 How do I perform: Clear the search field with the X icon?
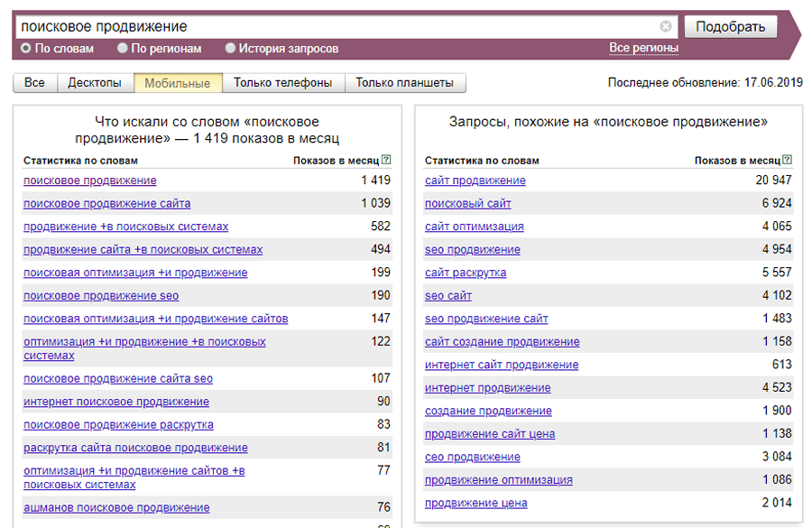tap(666, 27)
